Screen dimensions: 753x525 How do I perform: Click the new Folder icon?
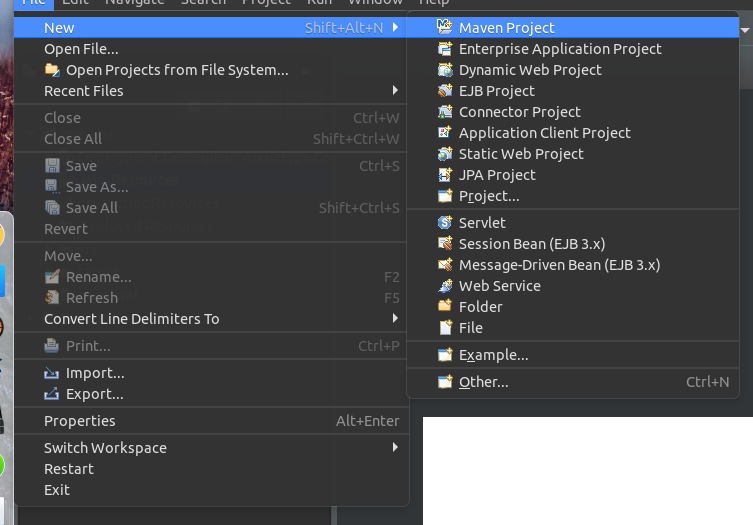(x=445, y=306)
